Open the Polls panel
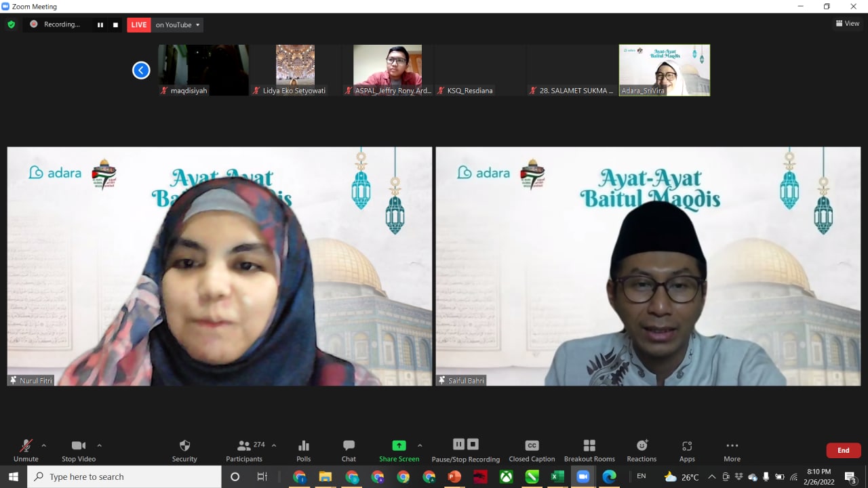The width and height of the screenshot is (868, 488). pyautogui.click(x=303, y=450)
